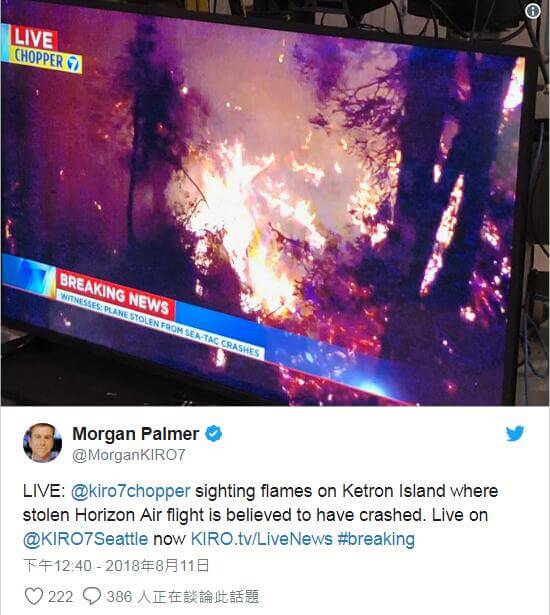Click the 222 likes count
The height and width of the screenshot is (615, 550).
click(x=60, y=597)
